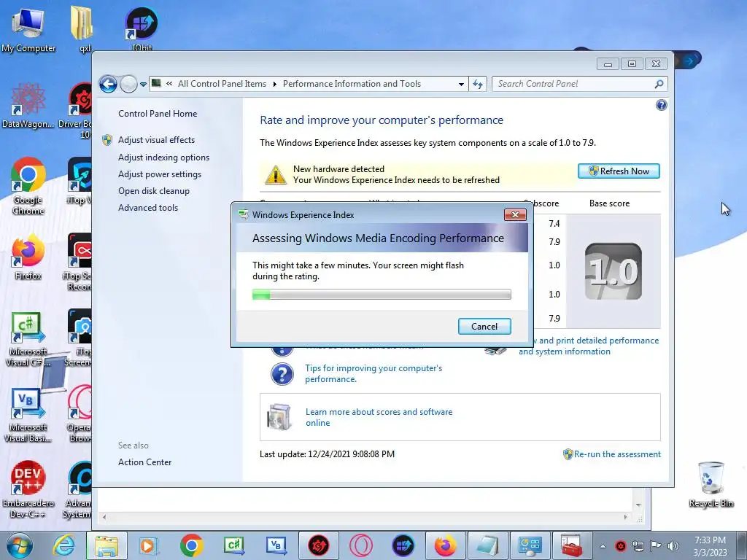The height and width of the screenshot is (560, 747).
Task: Click the All Control Panel Items breadcrumb
Action: point(222,84)
